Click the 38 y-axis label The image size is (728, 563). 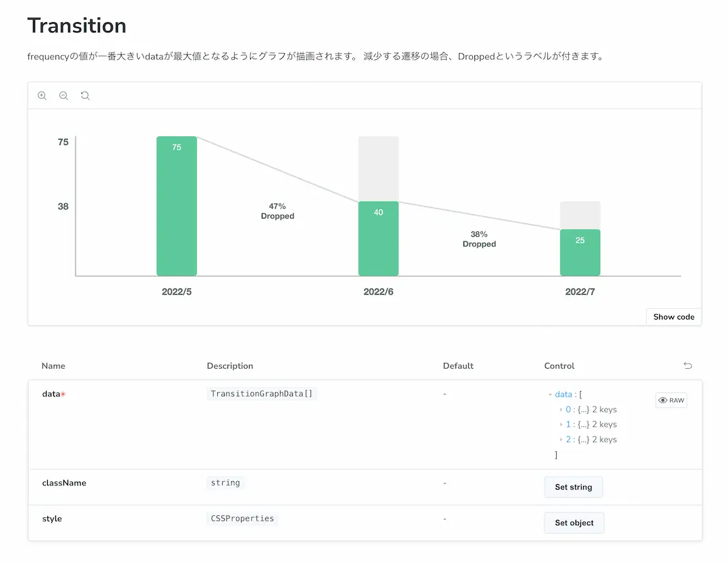63,206
